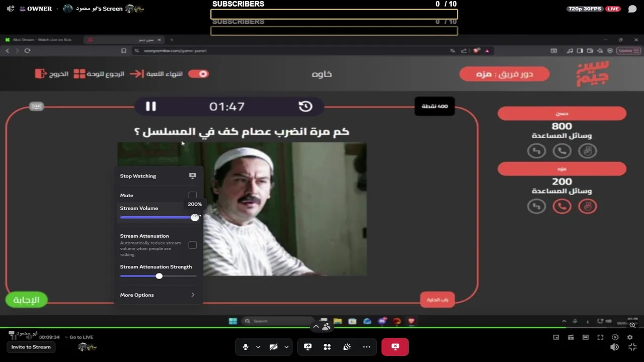Click the مزه team name bar

point(562,169)
